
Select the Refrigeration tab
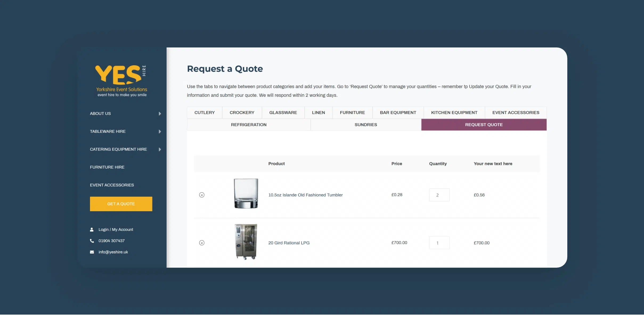click(248, 125)
